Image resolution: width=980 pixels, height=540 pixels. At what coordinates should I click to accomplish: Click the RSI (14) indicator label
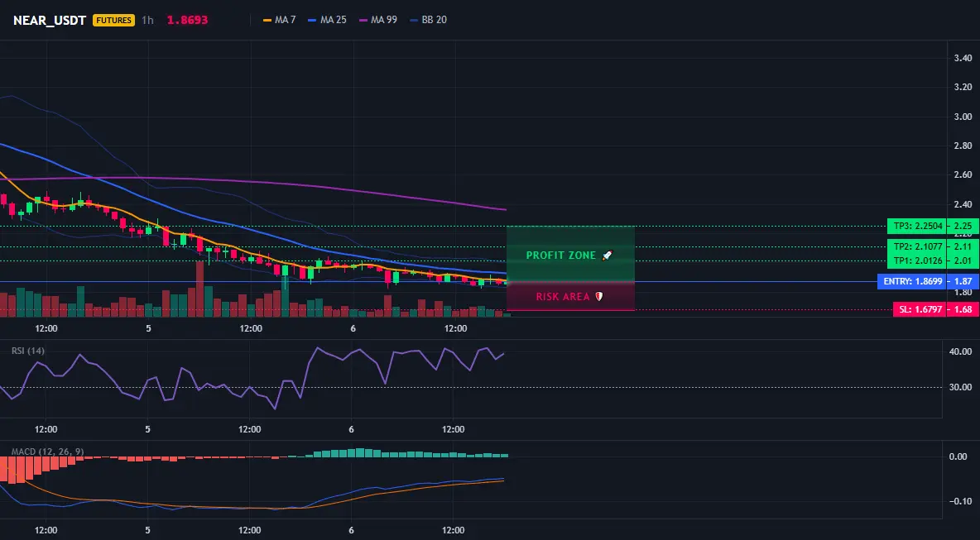coord(28,351)
